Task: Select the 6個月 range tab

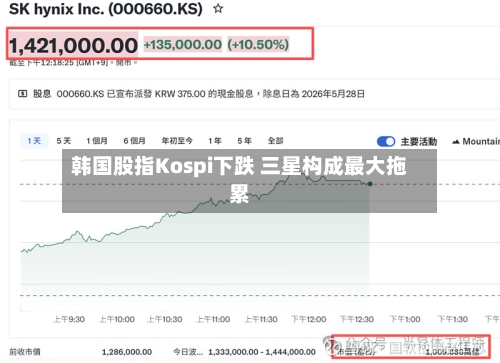Action: click(x=134, y=141)
